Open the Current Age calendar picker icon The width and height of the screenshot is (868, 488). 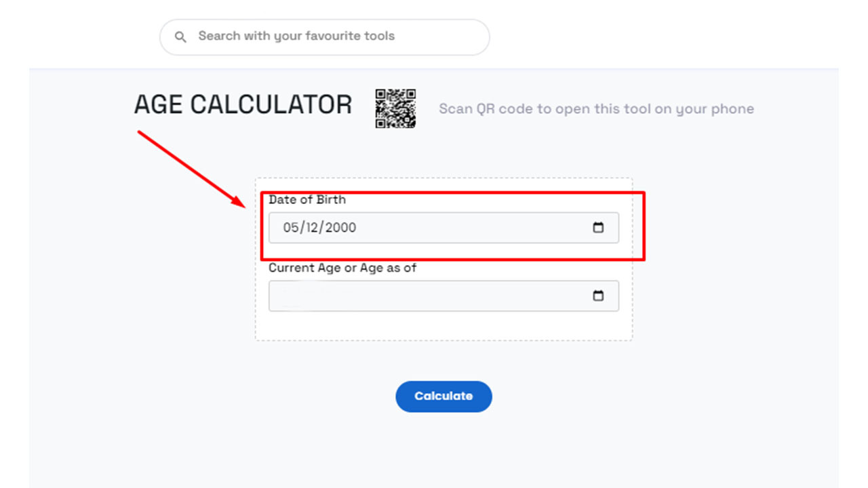599,296
